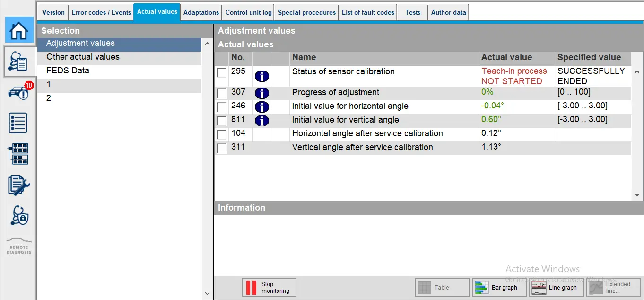Click the 'SUCCESSFULLY ENDED' specified value
Screen dimensions: 644x300
point(591,76)
